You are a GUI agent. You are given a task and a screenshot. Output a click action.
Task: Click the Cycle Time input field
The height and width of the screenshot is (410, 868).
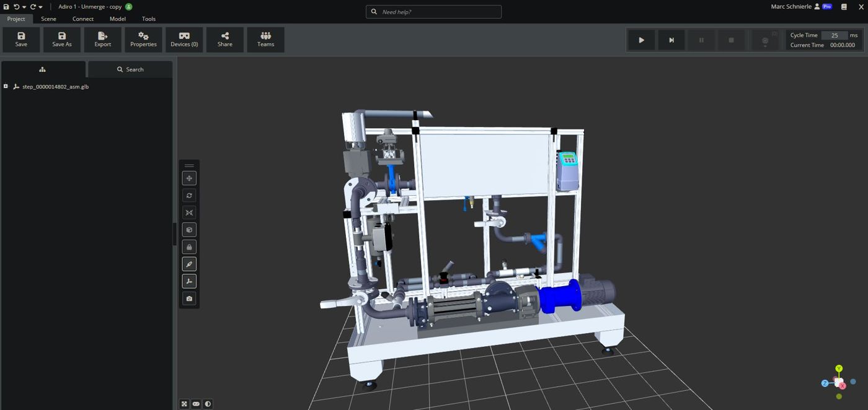pos(835,35)
